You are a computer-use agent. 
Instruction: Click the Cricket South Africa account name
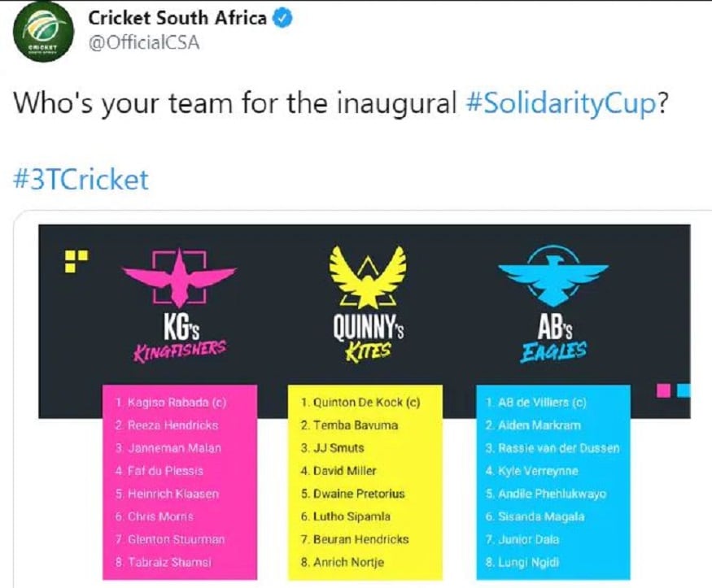coord(177,18)
